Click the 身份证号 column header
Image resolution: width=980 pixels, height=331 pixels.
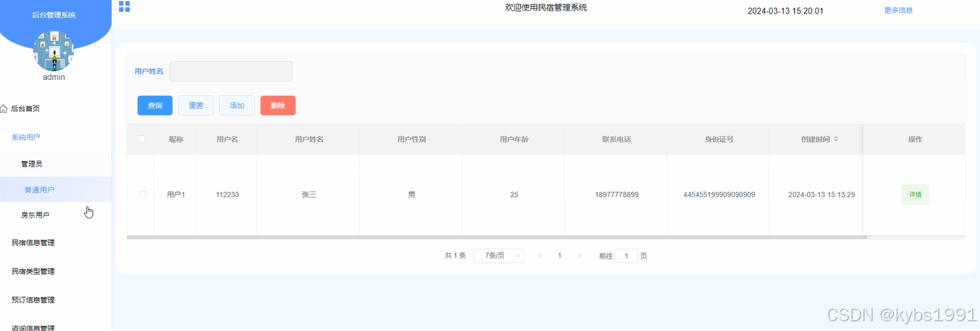(719, 139)
